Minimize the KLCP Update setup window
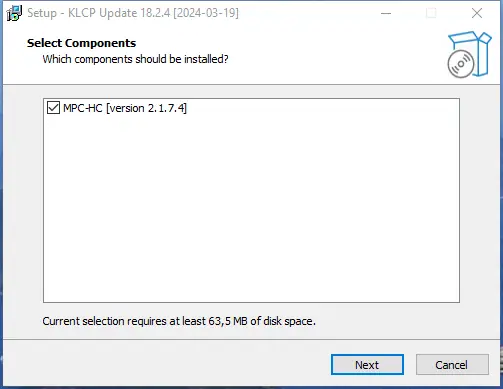 click(x=386, y=13)
